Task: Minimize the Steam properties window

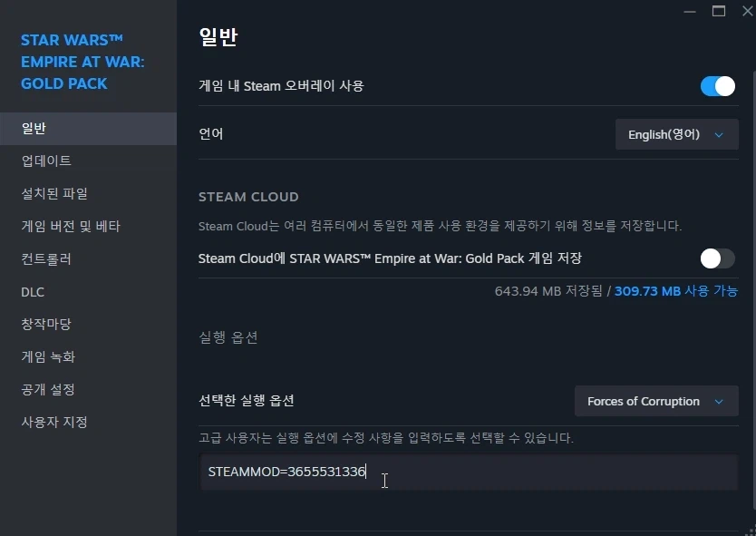Action: coord(690,11)
